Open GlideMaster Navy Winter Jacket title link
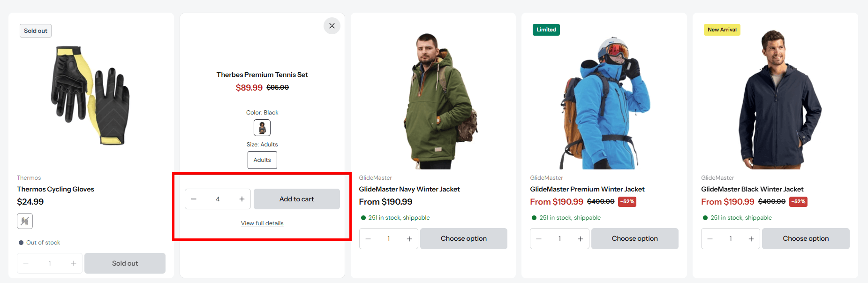 click(409, 189)
